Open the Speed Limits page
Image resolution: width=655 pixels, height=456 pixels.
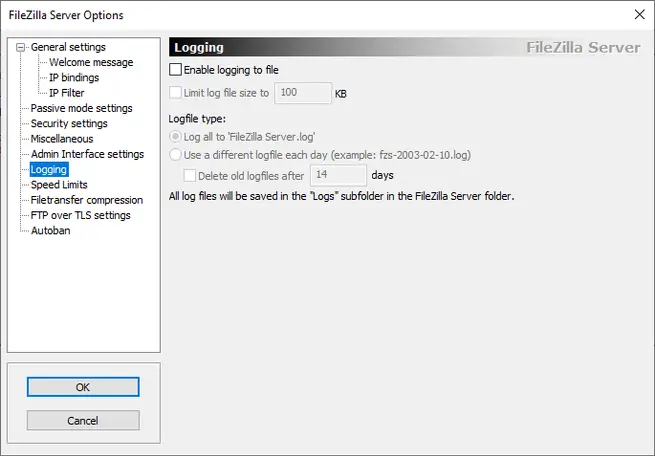pyautogui.click(x=59, y=185)
